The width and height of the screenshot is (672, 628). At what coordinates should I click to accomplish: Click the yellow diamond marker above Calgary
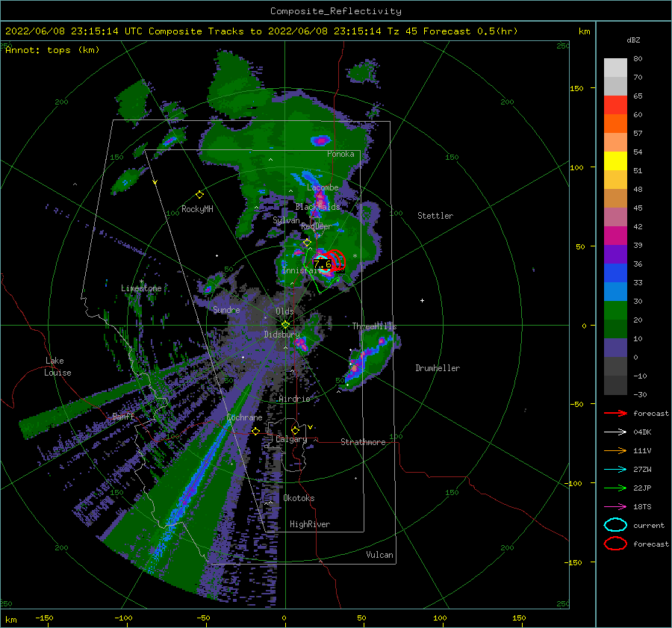(x=295, y=430)
